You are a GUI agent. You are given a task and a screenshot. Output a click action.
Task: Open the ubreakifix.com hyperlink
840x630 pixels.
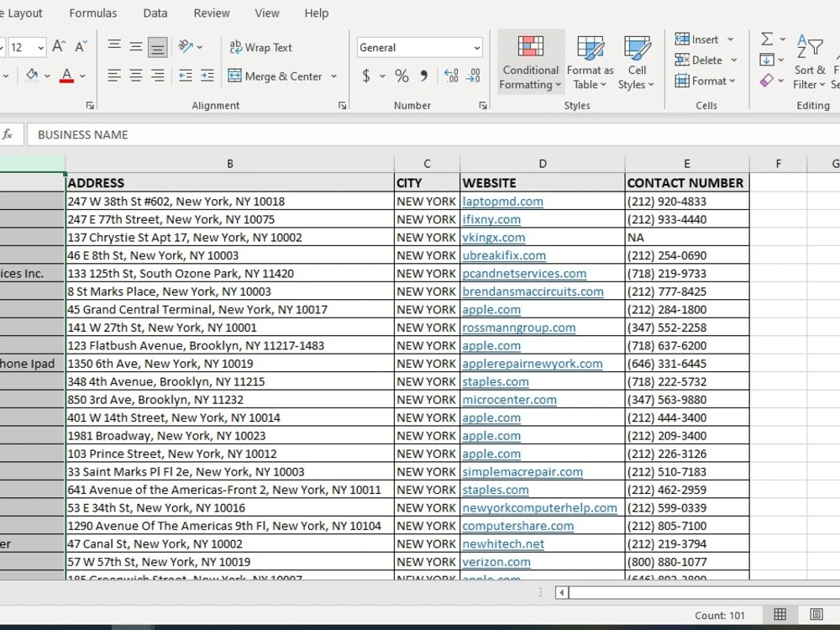click(x=504, y=255)
